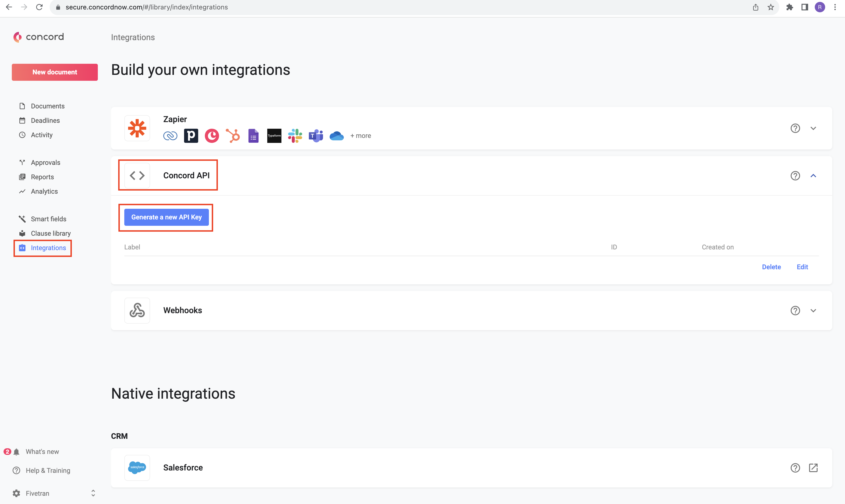Click New document button
Viewport: 845px width, 504px height.
[x=54, y=72]
